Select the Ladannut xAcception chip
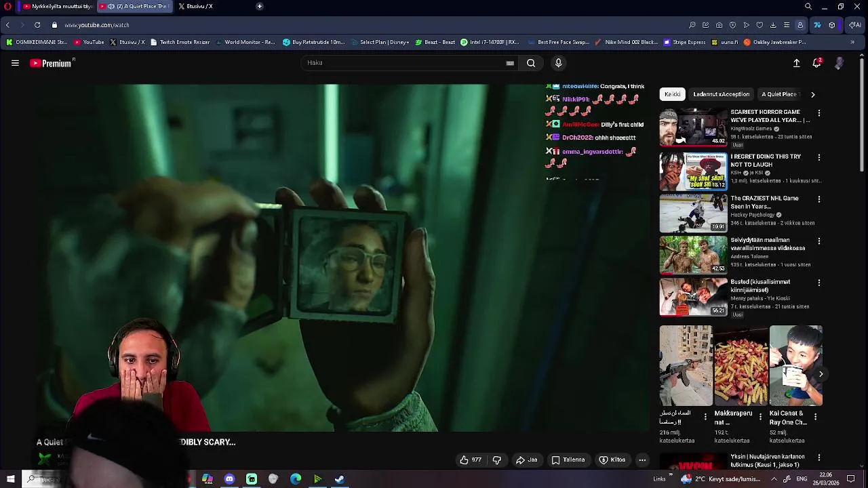This screenshot has width=868, height=488. [721, 94]
